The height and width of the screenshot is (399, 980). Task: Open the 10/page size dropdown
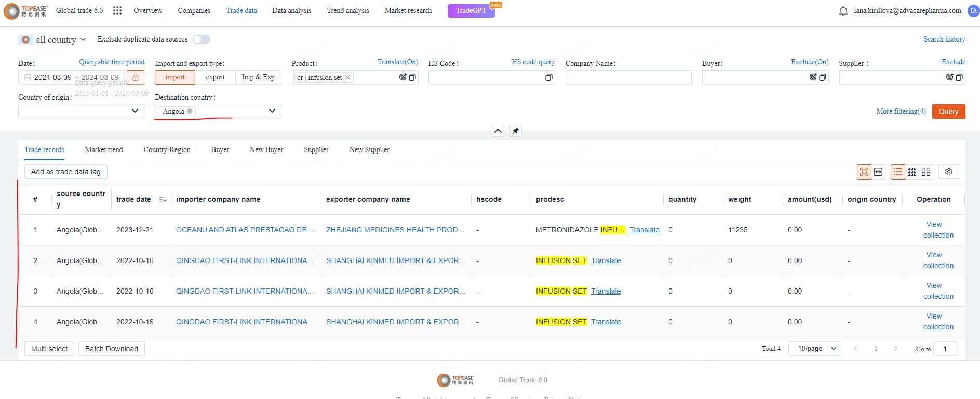[x=814, y=349]
